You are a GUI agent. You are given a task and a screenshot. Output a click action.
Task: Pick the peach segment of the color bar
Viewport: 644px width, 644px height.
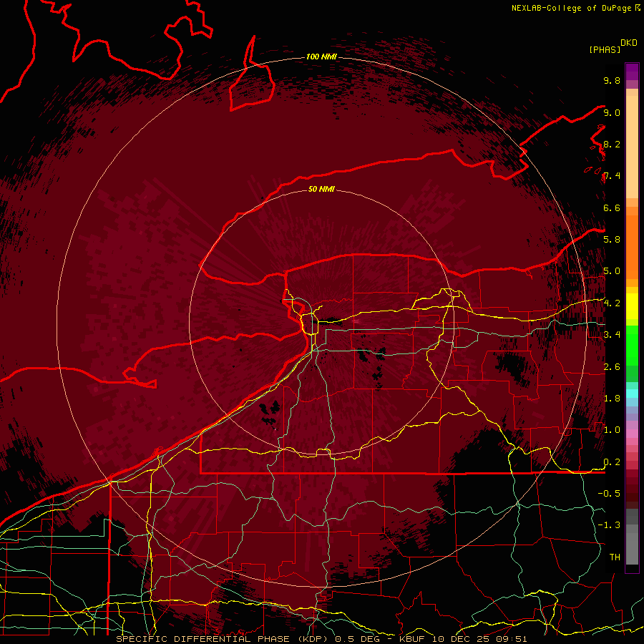coord(632,146)
